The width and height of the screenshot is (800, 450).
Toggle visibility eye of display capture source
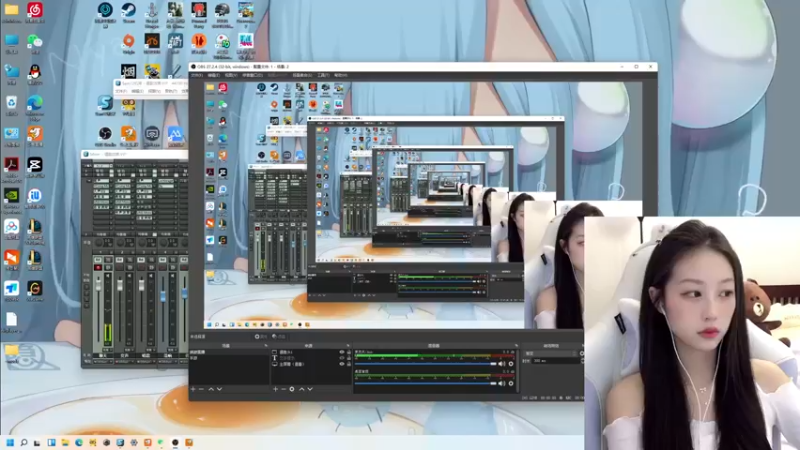342,364
